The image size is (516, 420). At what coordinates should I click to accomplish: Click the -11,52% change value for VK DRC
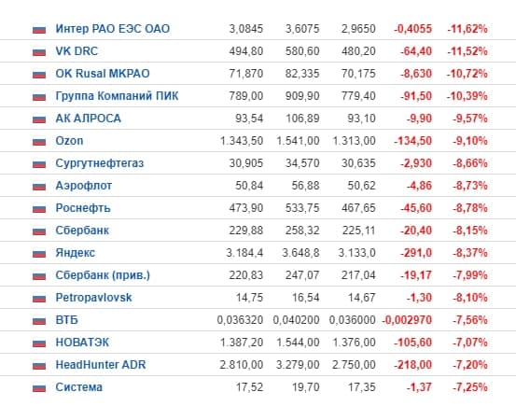467,51
